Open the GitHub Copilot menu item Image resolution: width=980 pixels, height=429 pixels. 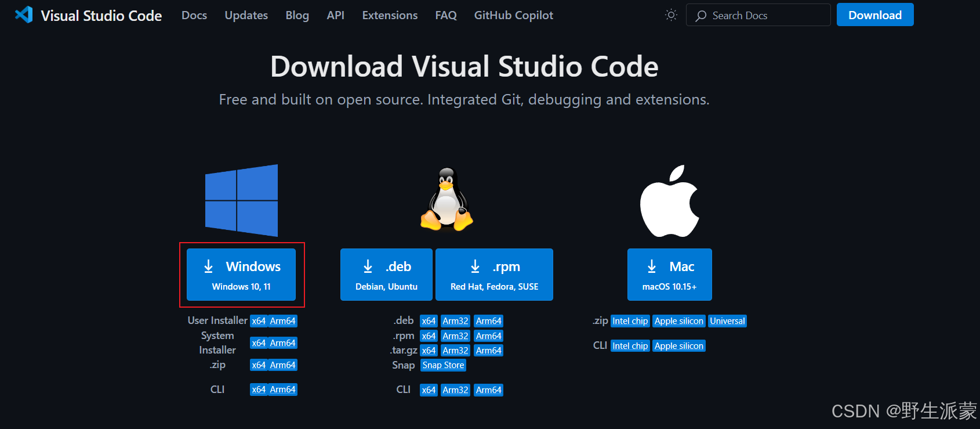click(514, 15)
